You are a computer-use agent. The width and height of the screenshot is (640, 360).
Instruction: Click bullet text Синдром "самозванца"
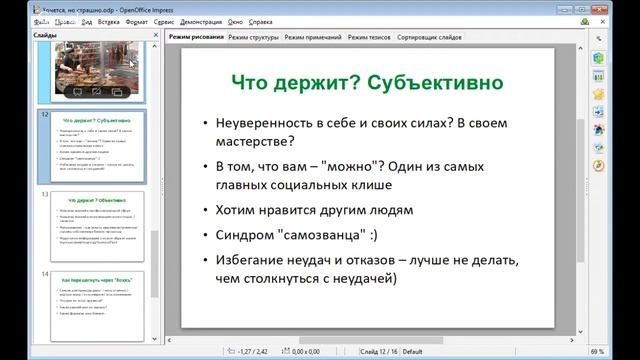click(x=296, y=235)
